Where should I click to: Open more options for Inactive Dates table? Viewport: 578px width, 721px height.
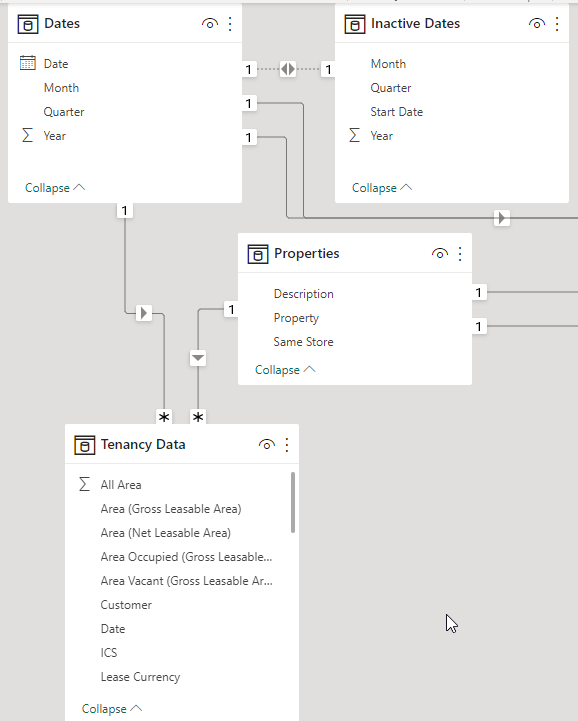[557, 24]
